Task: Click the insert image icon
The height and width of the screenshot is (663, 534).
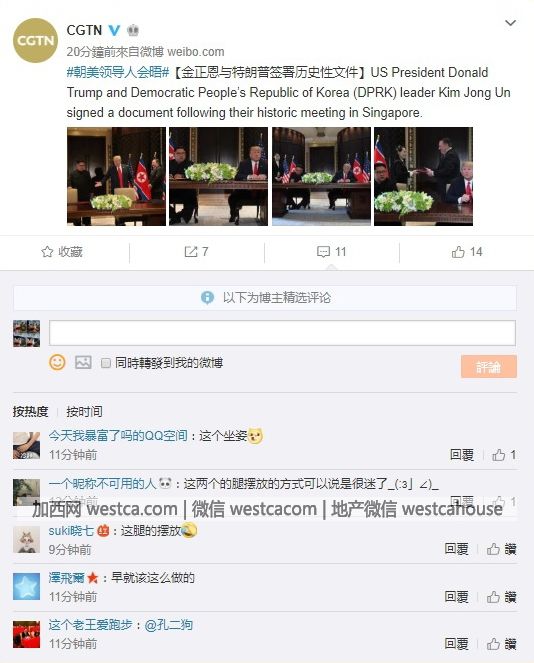Action: (83, 362)
